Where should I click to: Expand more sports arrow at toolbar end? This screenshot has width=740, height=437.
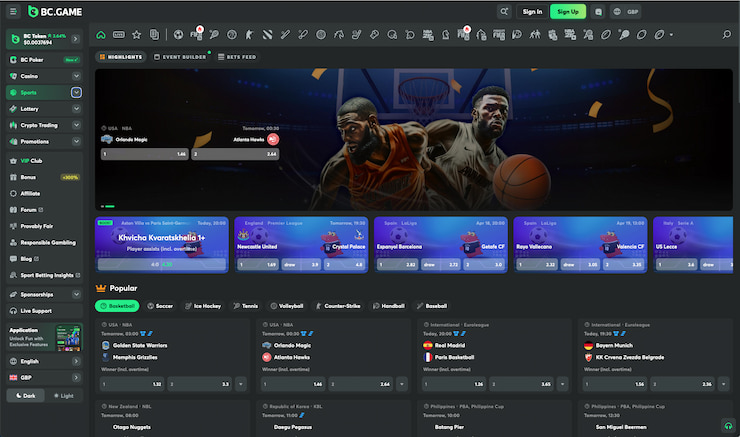(671, 35)
